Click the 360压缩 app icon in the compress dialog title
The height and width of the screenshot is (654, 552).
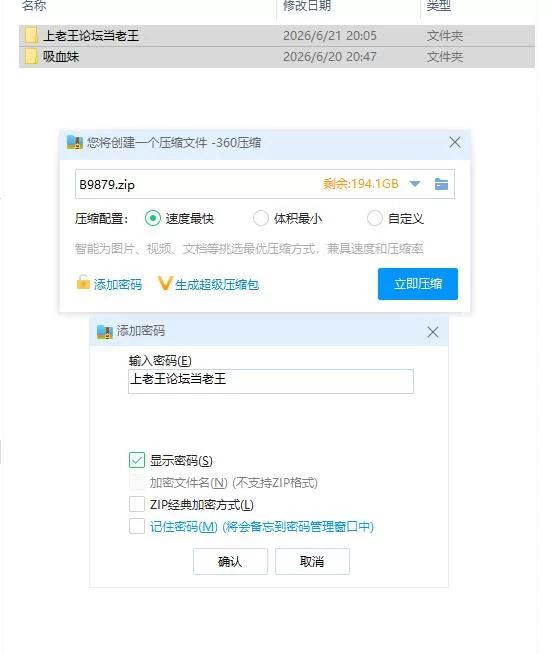coord(75,143)
